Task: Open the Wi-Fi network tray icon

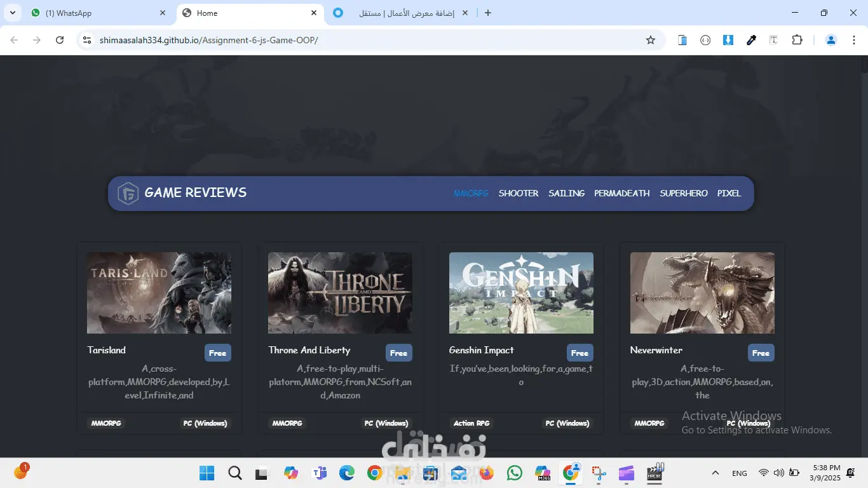Action: 764,473
